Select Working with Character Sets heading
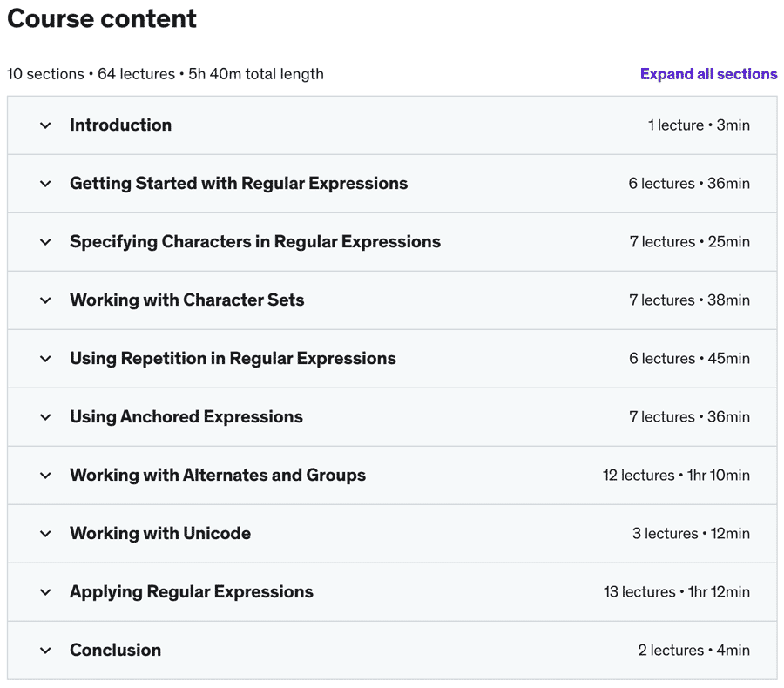 187,300
